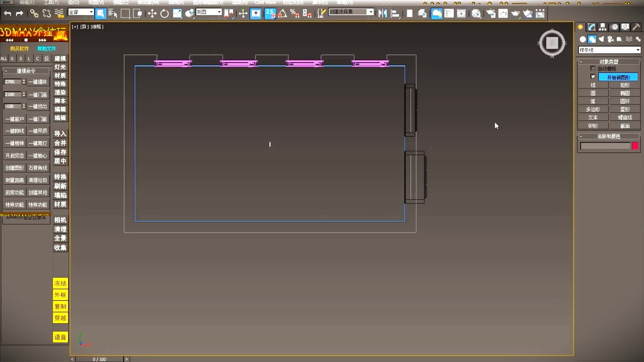Click the 一键窗户 button
This screenshot has height=362, width=644.
point(15,119)
